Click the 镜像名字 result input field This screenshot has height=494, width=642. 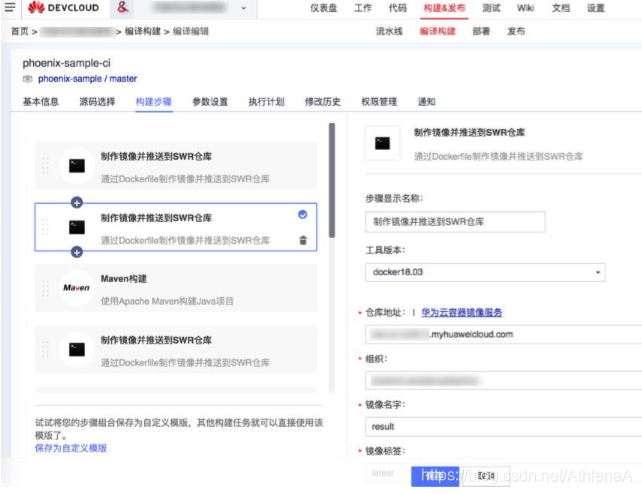pos(504,426)
